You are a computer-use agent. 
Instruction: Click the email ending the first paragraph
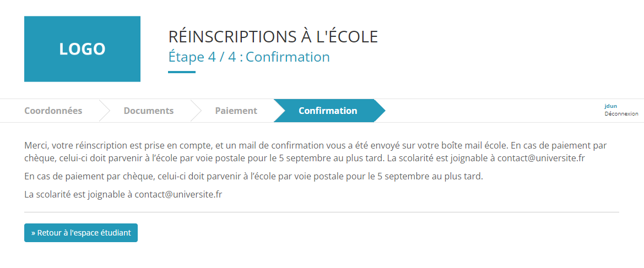tap(540, 158)
